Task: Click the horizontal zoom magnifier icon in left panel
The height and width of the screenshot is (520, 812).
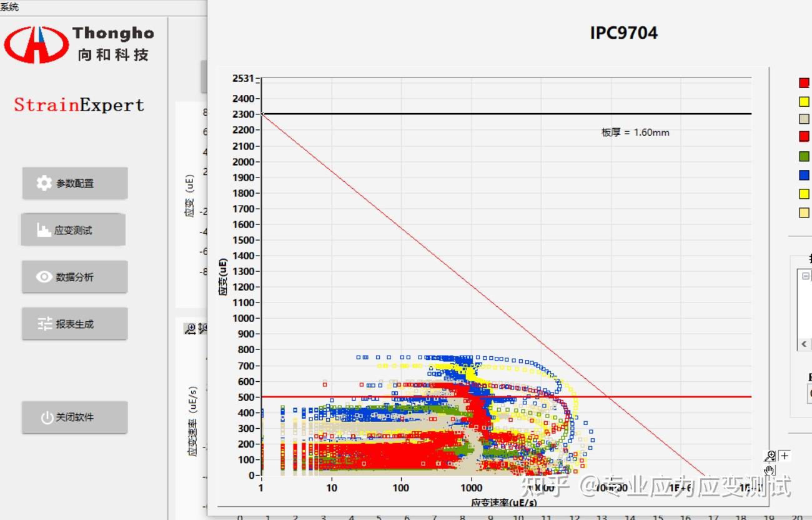Action: pos(191,327)
